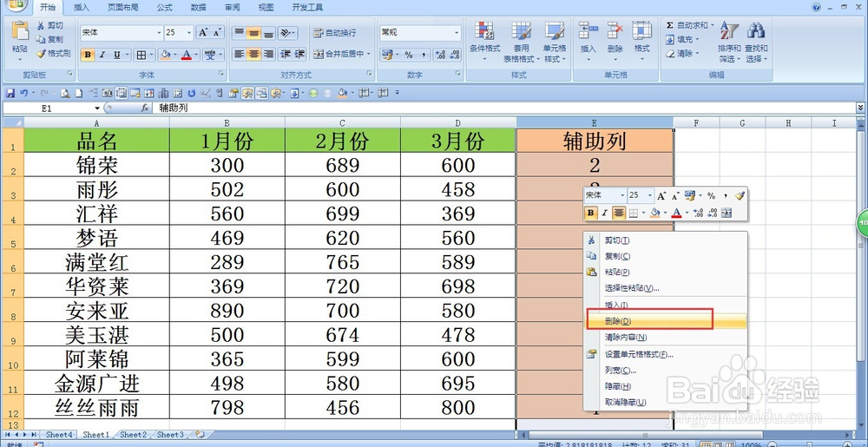Click the ribbon red font color A

coord(186,55)
